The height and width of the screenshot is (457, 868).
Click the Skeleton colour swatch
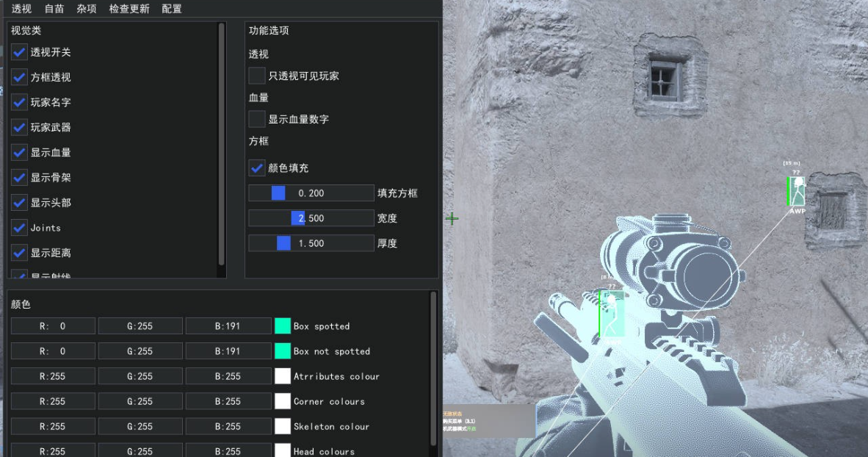[283, 426]
